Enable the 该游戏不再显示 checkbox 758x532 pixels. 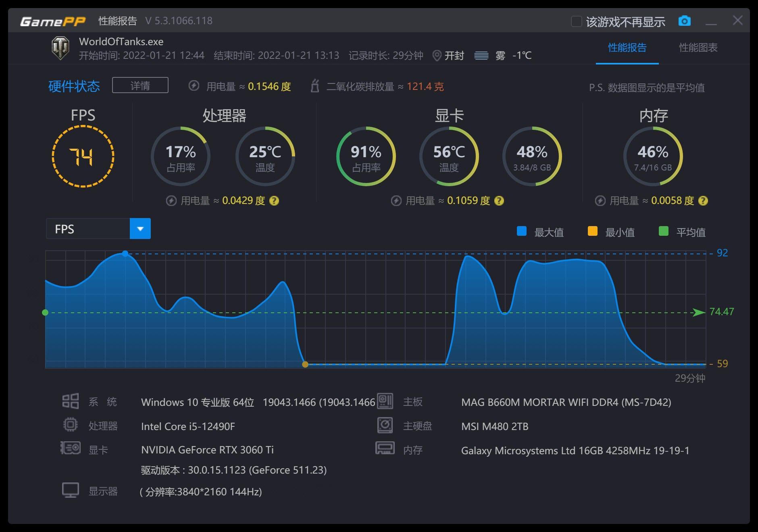pos(577,21)
